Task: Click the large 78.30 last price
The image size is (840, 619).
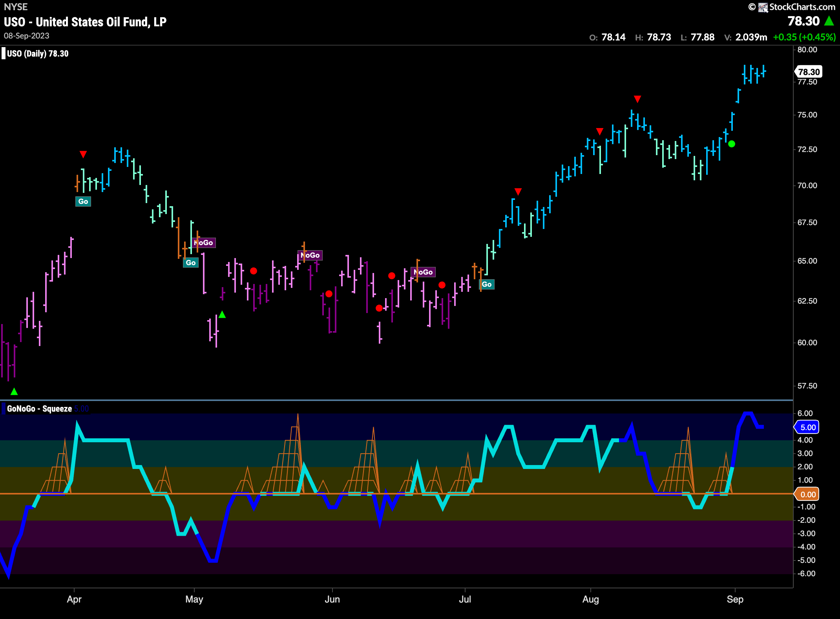Action: [804, 21]
